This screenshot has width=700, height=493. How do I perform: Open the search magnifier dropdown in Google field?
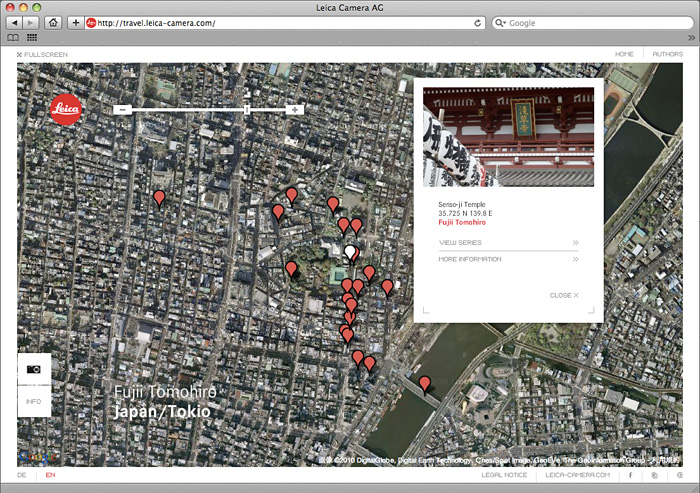(500, 23)
